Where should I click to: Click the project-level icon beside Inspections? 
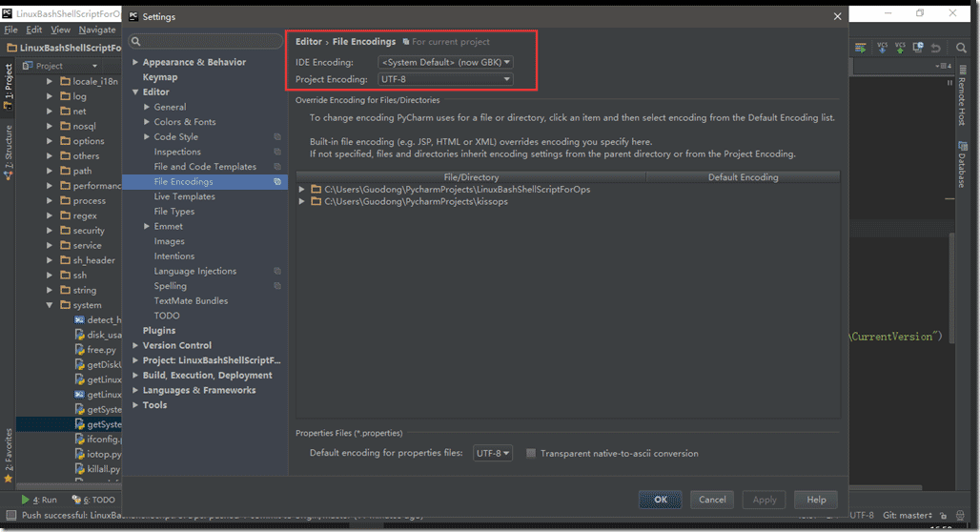(x=277, y=152)
